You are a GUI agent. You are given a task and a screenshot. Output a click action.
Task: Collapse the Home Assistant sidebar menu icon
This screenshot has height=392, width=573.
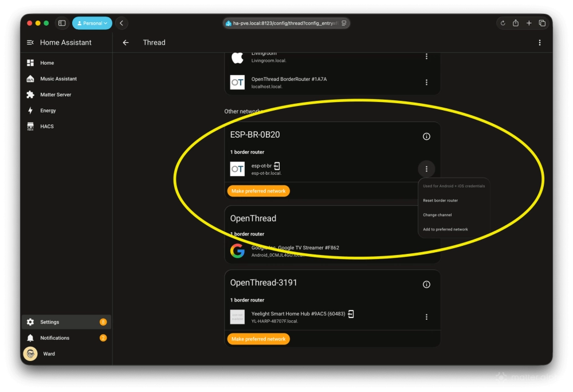[x=30, y=42]
